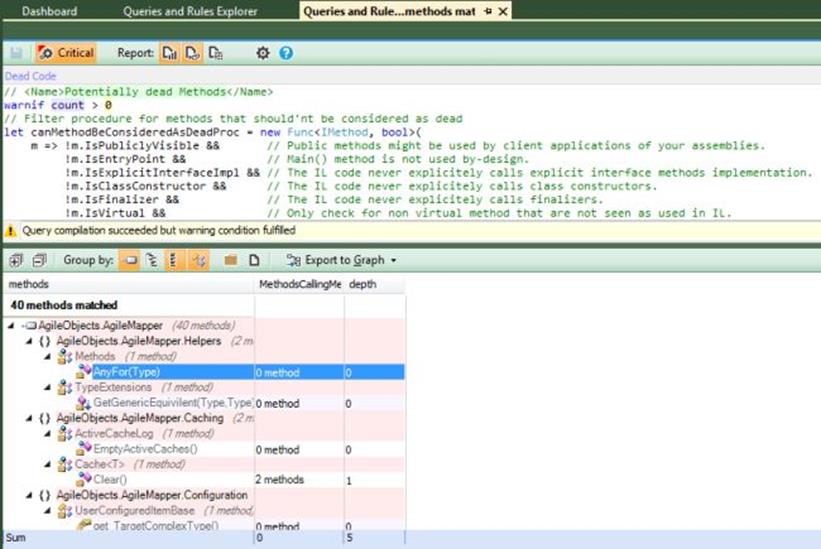The image size is (821, 549).
Task: Toggle Group by namespace hierarchy
Action: [x=152, y=260]
